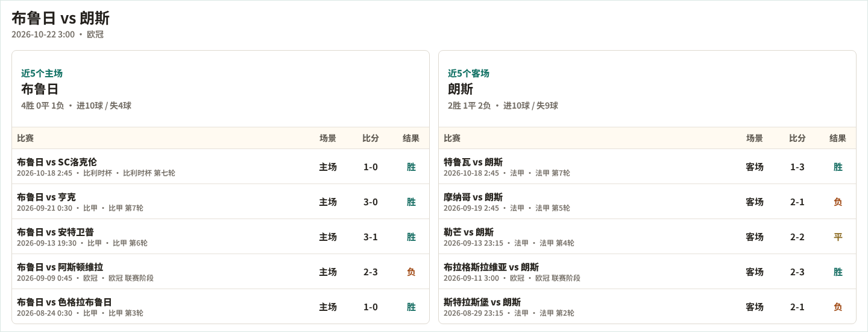This screenshot has width=868, height=332.
Task: Click details 2026-09-11 3:00 欧冠 联赛阶段
Action: click(512, 278)
